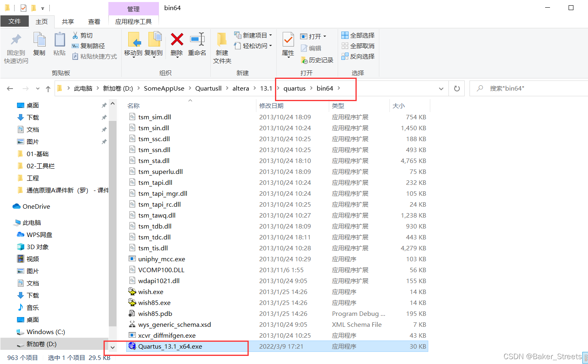588x364 pixels.
Task: Click QuartusII in address breadcrumb
Action: click(x=208, y=88)
